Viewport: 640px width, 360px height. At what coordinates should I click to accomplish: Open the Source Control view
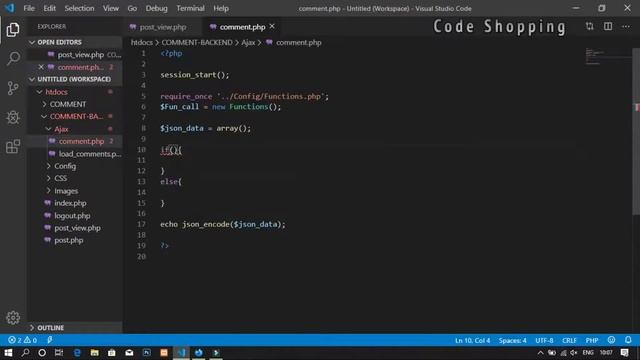pos(13,88)
